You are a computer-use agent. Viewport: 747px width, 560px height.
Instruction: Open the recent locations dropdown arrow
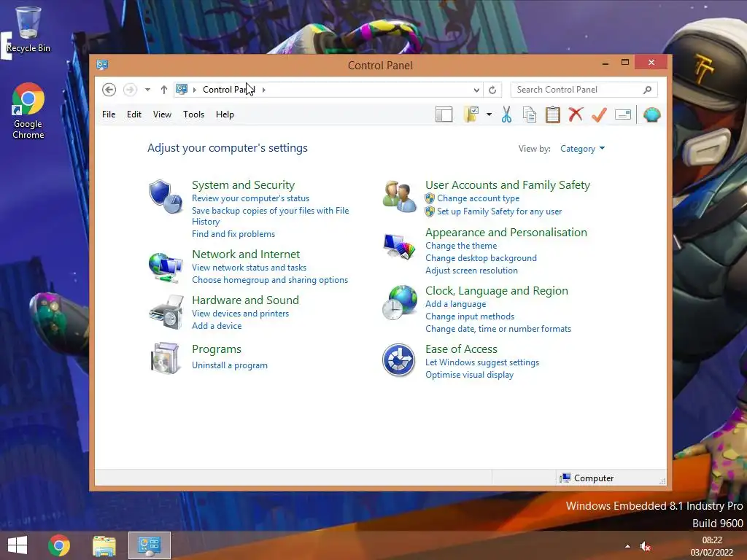(x=147, y=90)
